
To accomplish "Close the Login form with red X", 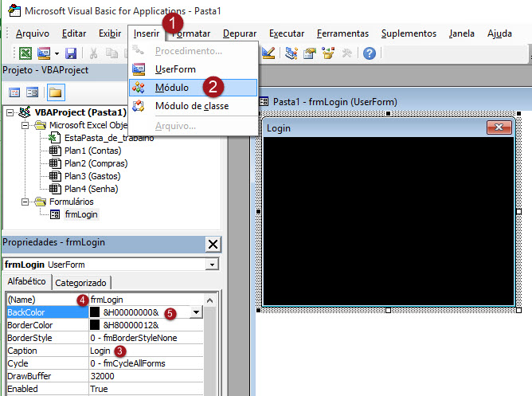I will tap(499, 127).
